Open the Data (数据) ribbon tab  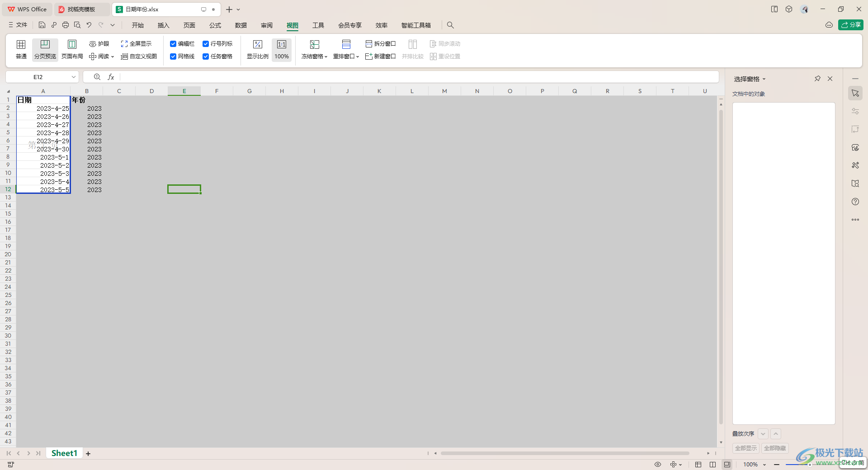pyautogui.click(x=241, y=25)
